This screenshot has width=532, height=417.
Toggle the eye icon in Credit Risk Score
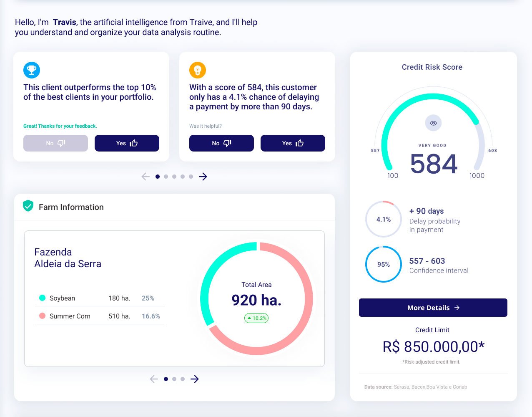433,123
